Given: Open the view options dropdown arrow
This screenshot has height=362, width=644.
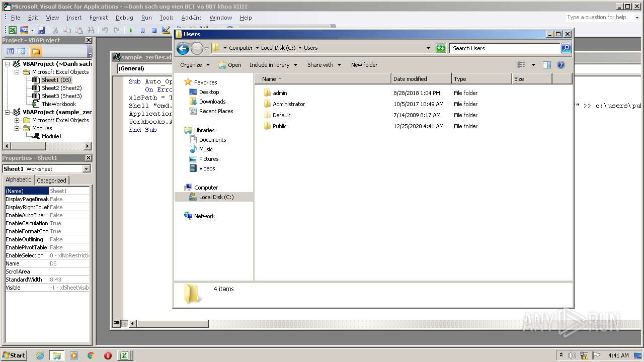Looking at the screenshot, I should [x=533, y=65].
